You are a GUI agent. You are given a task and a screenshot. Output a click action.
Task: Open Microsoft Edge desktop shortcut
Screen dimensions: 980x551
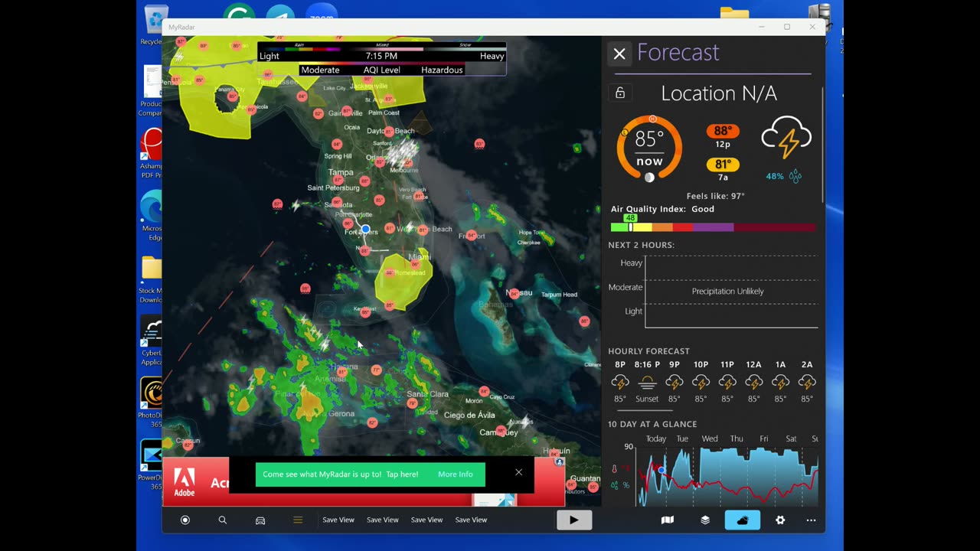pyautogui.click(x=152, y=217)
